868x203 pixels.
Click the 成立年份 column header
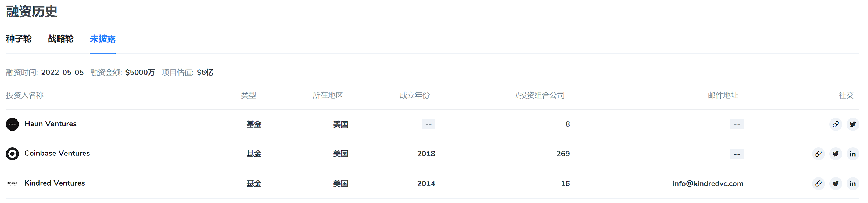[x=414, y=95]
